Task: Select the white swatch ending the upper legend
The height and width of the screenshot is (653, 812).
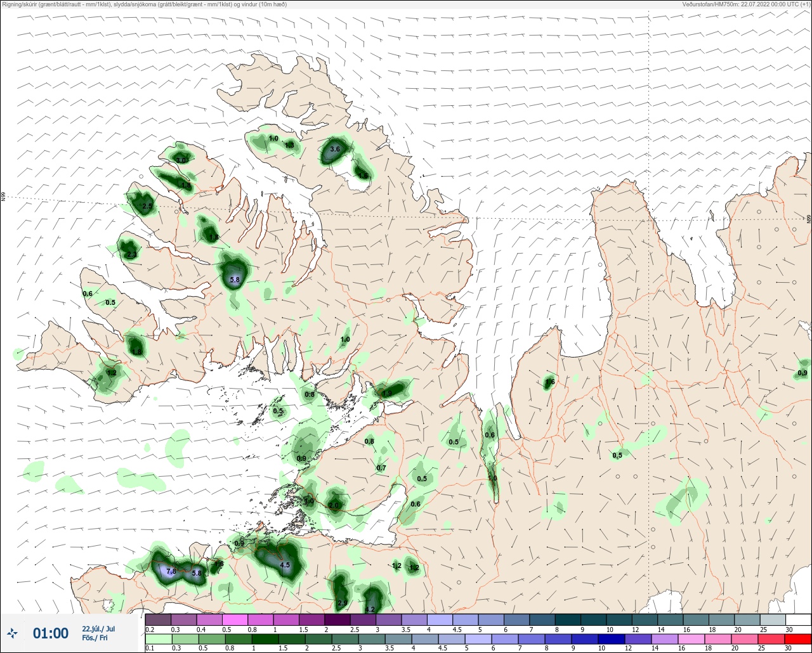Action: (798, 619)
